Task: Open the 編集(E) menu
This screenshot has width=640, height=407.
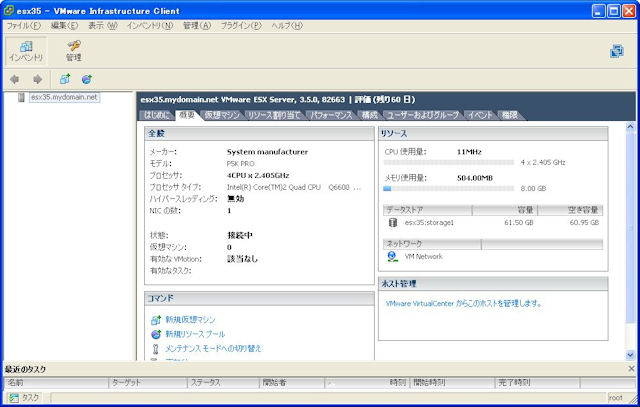Action: (x=64, y=25)
